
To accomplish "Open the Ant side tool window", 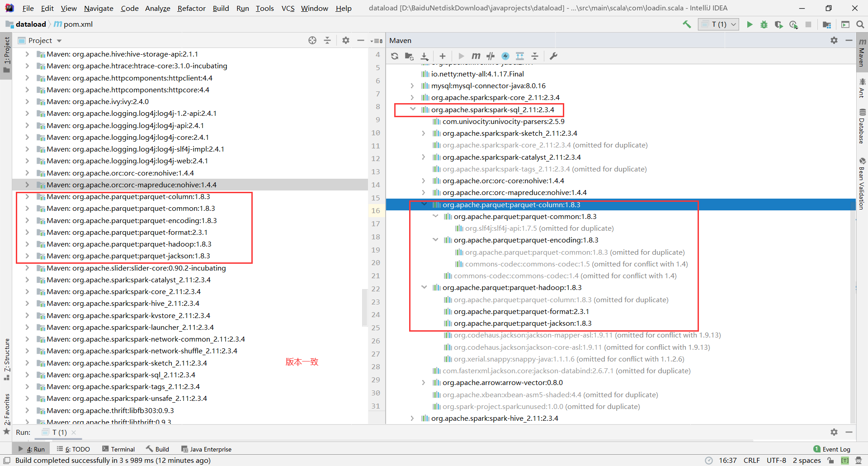I will (x=862, y=88).
